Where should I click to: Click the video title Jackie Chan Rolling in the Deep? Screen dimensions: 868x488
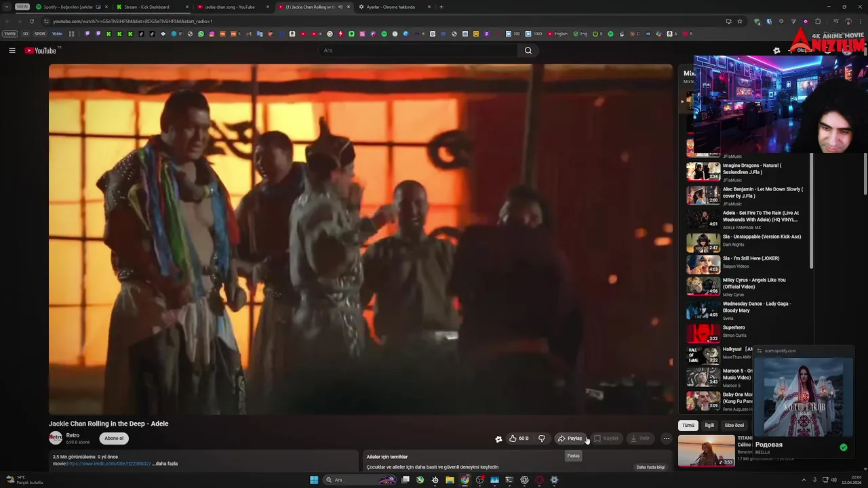108,424
